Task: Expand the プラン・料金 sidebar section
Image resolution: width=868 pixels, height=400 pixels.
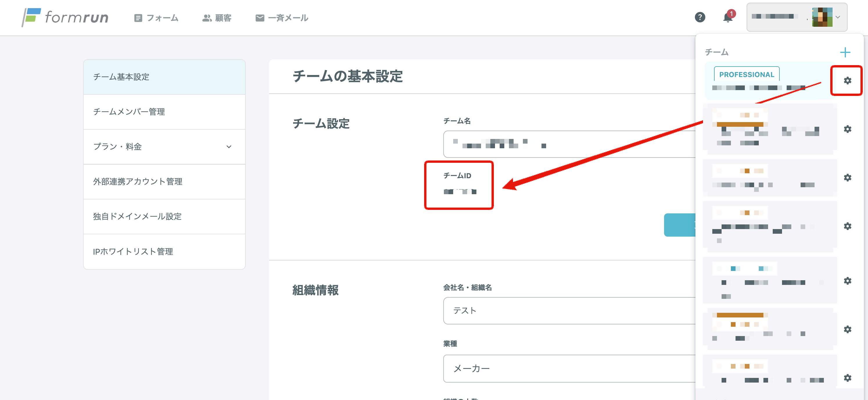Action: [x=164, y=147]
